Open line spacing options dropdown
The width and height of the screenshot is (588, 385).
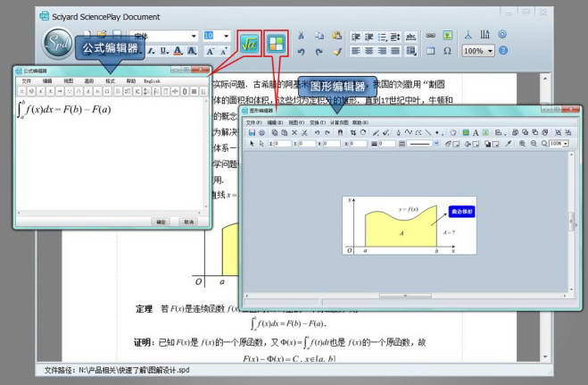[395, 37]
